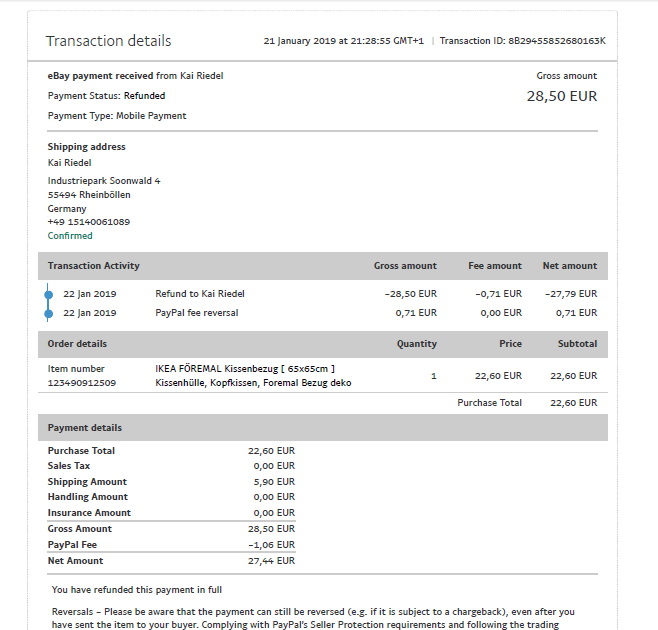
Task: Click the timeline dot beside PayPal fee reversal
Action: tap(48, 313)
